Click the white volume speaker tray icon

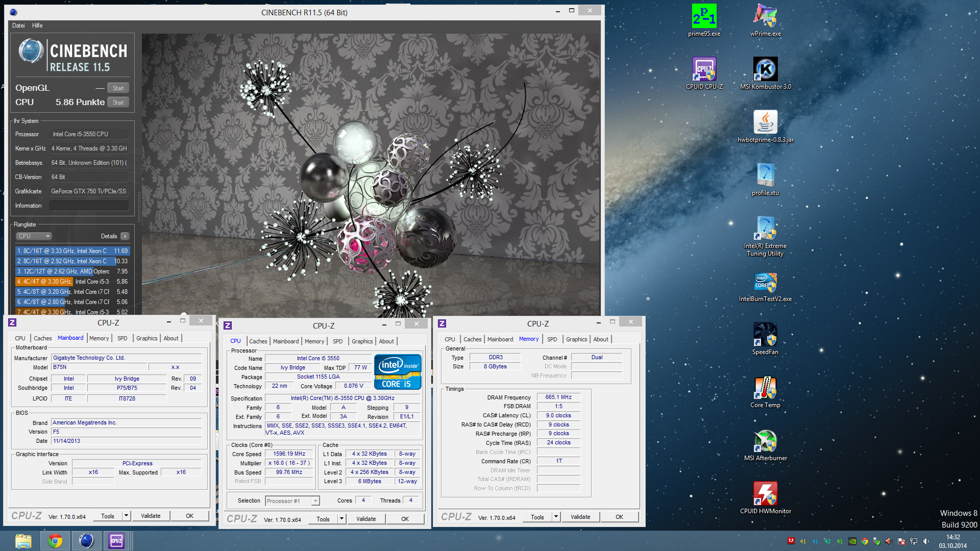(926, 541)
